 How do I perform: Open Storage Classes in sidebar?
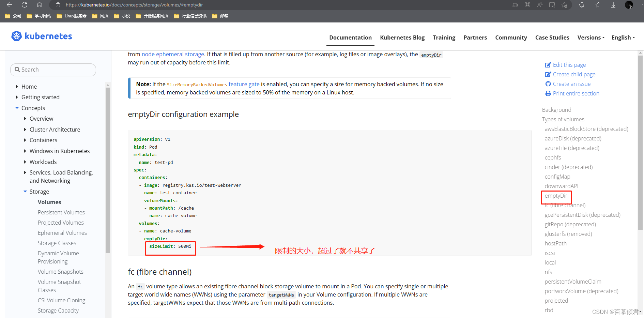click(x=57, y=243)
